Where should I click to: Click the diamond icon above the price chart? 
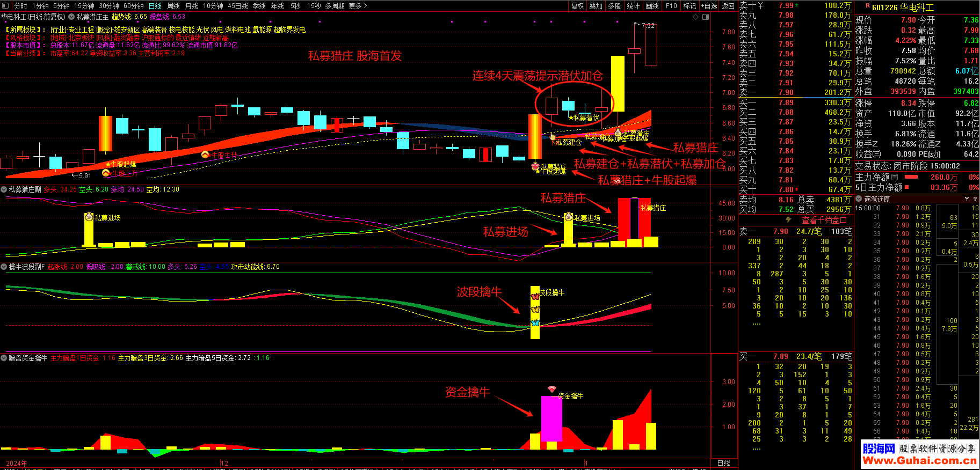[696, 17]
